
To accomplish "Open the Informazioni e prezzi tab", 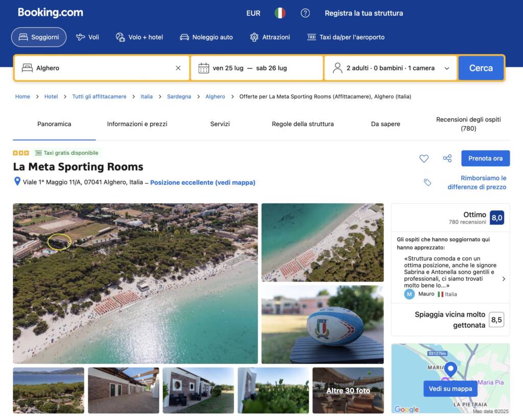I will pyautogui.click(x=137, y=124).
